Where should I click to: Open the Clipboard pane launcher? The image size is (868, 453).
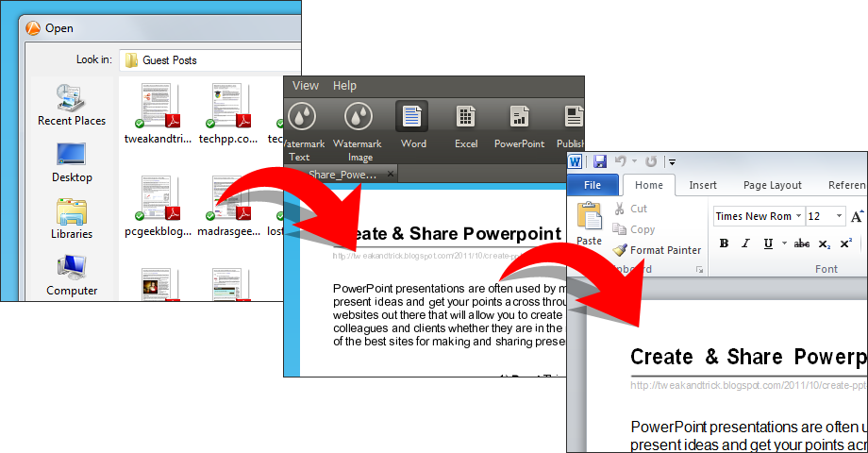click(x=700, y=270)
